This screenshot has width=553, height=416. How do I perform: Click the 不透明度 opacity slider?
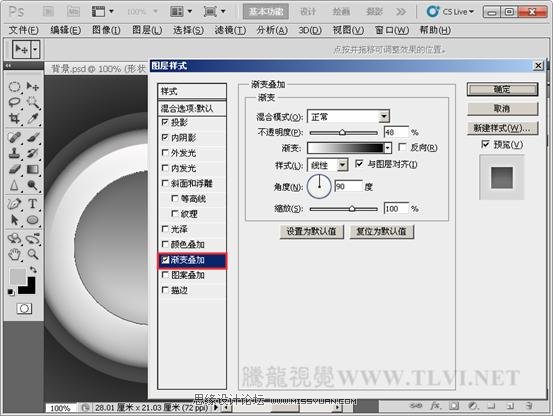pos(343,133)
